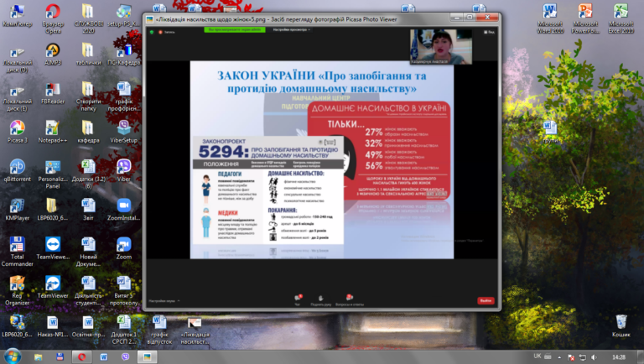Viewport: 644px width, 364px height.
Task: Expand the Настройки просмотра dropdown
Action: pos(291,29)
